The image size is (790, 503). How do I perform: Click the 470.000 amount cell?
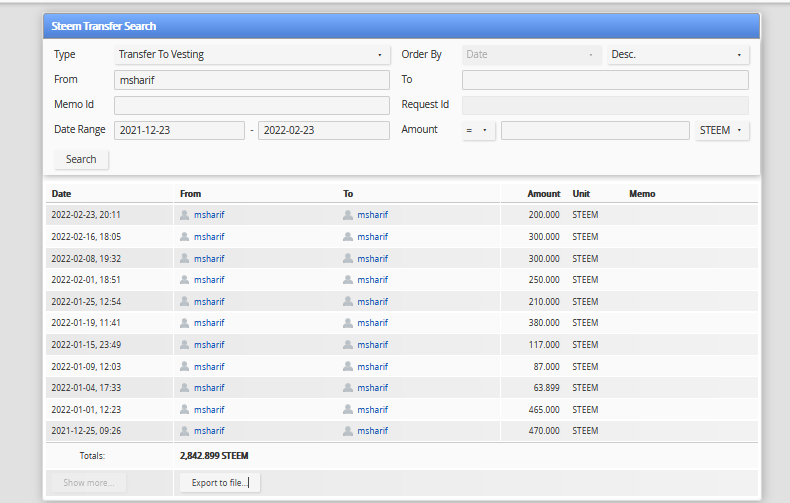pos(544,430)
